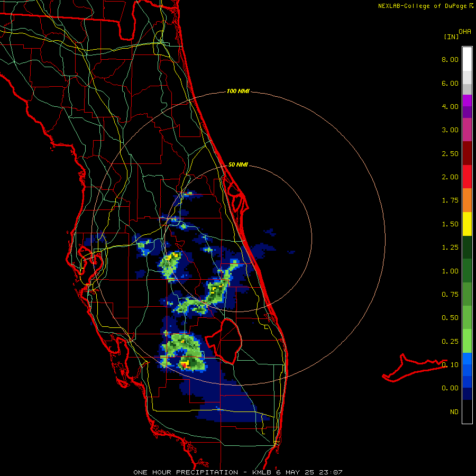Click the 6 MAY 25 date in caption
The width and height of the screenshot is (476, 476).
click(295, 472)
